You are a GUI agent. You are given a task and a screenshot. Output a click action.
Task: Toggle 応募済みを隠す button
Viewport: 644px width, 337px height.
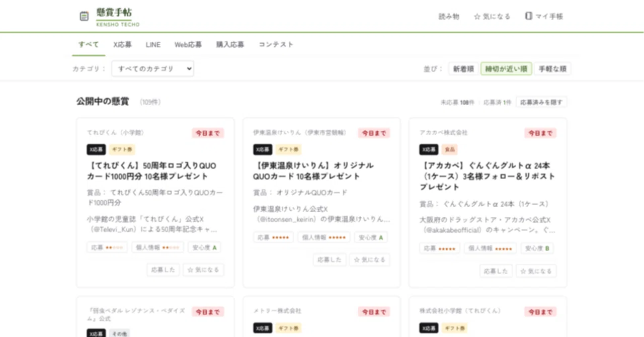click(541, 102)
